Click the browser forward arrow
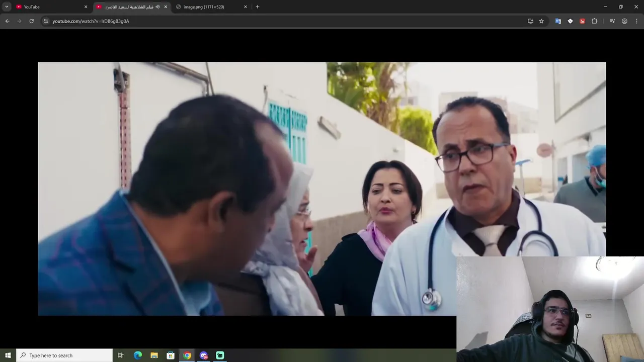 19,21
